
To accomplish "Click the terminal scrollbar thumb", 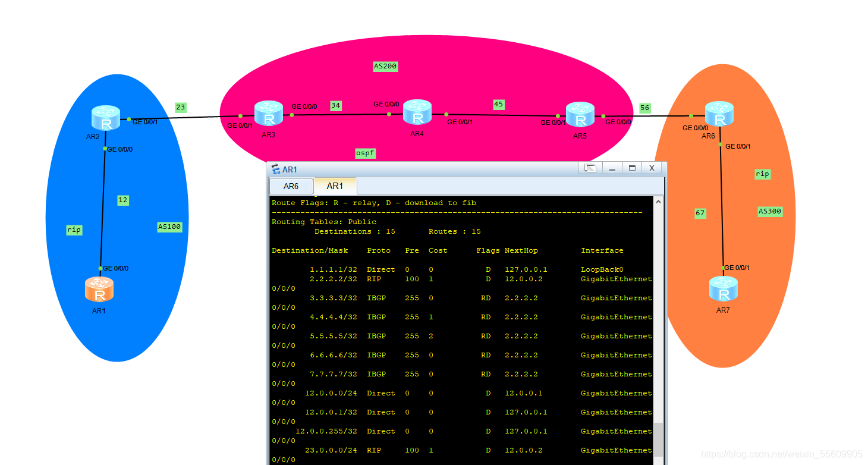I will 659,439.
